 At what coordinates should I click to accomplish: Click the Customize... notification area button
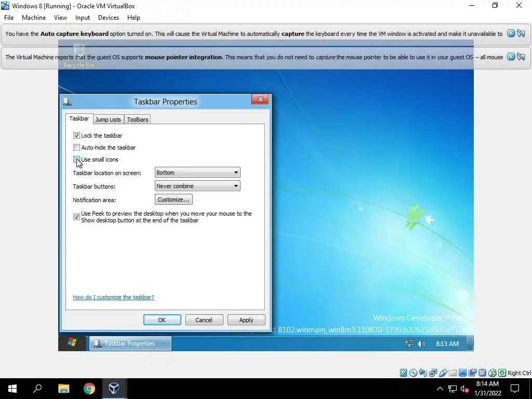pyautogui.click(x=174, y=199)
